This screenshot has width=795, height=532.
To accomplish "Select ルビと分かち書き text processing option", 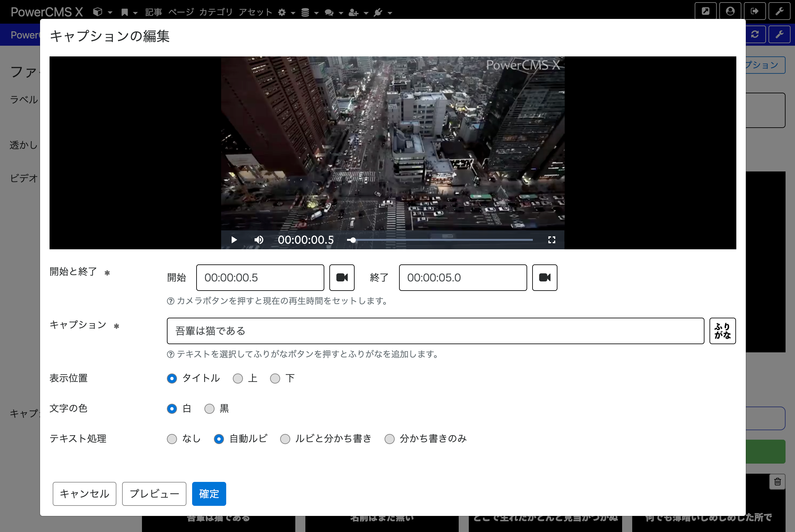I will (285, 439).
